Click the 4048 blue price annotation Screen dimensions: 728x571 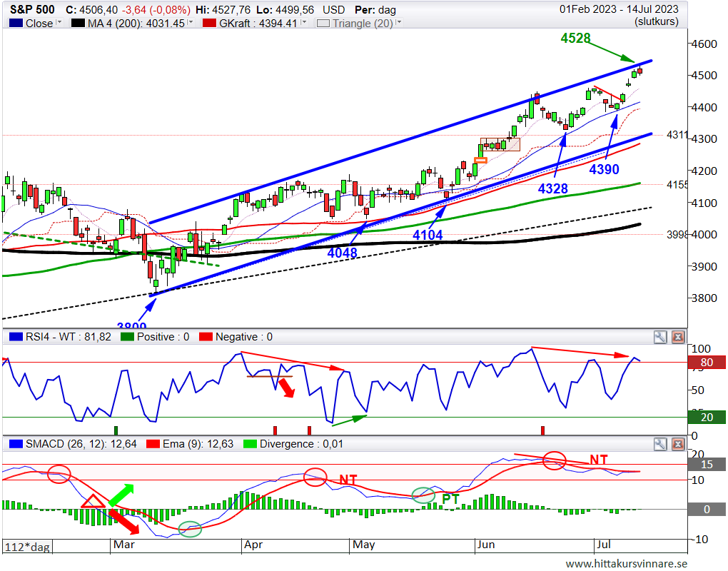click(342, 253)
